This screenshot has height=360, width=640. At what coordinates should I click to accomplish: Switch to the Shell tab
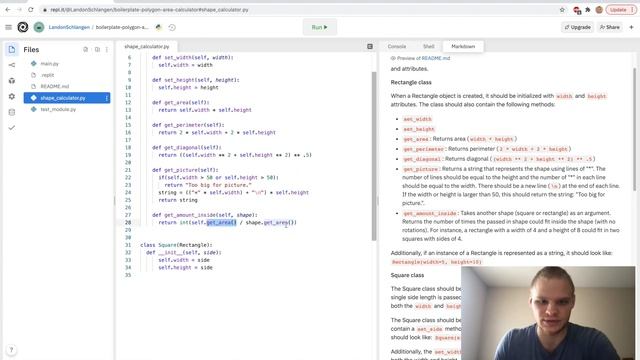point(429,47)
